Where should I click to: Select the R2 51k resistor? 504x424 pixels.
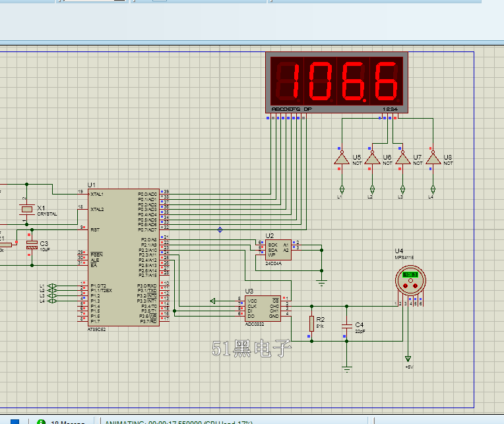click(x=311, y=324)
